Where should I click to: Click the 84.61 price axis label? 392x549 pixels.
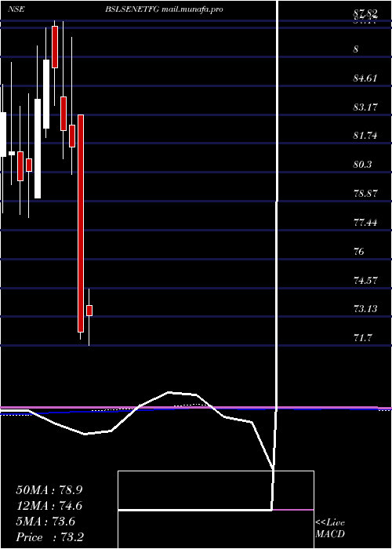pyautogui.click(x=365, y=78)
